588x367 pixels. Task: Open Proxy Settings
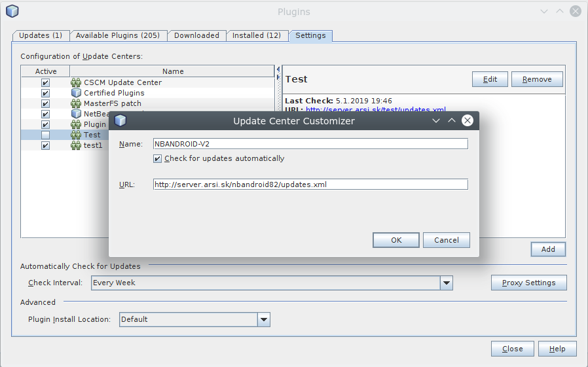coord(529,283)
